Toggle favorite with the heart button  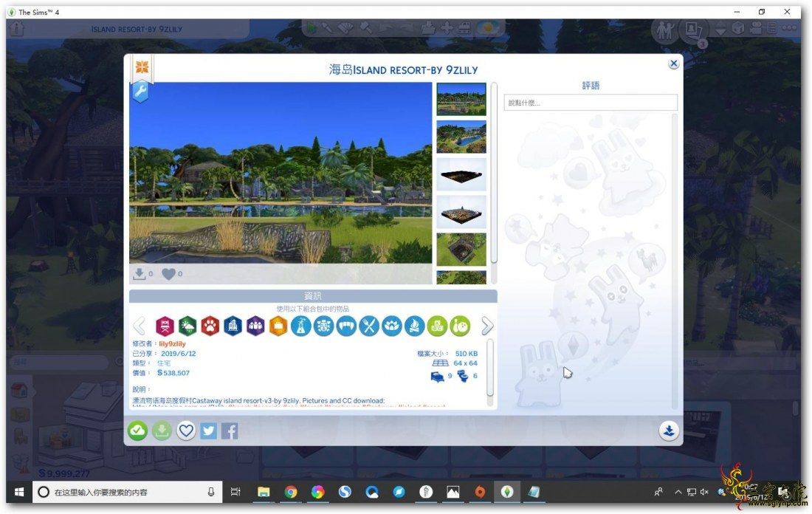(x=186, y=431)
